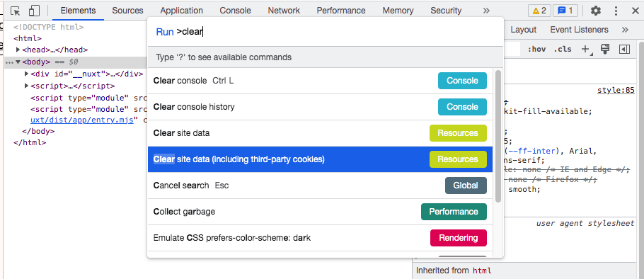The image size is (644, 279).
Task: Expand the head element node
Action: [18, 50]
